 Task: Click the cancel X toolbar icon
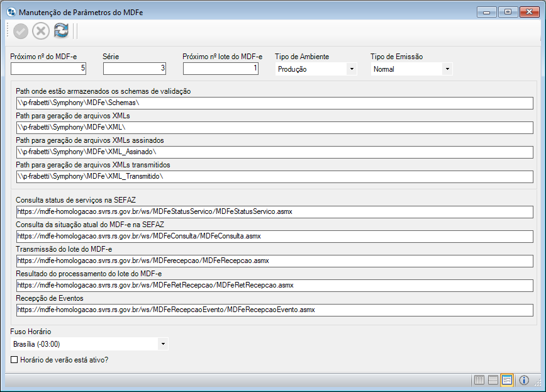click(40, 30)
